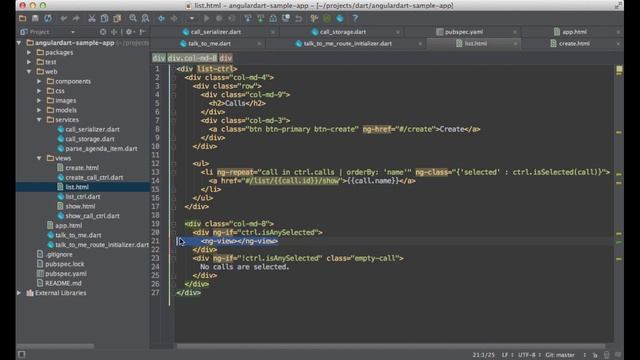The height and width of the screenshot is (360, 640).
Task: Click Git: master branch in status bar
Action: pyautogui.click(x=560, y=355)
